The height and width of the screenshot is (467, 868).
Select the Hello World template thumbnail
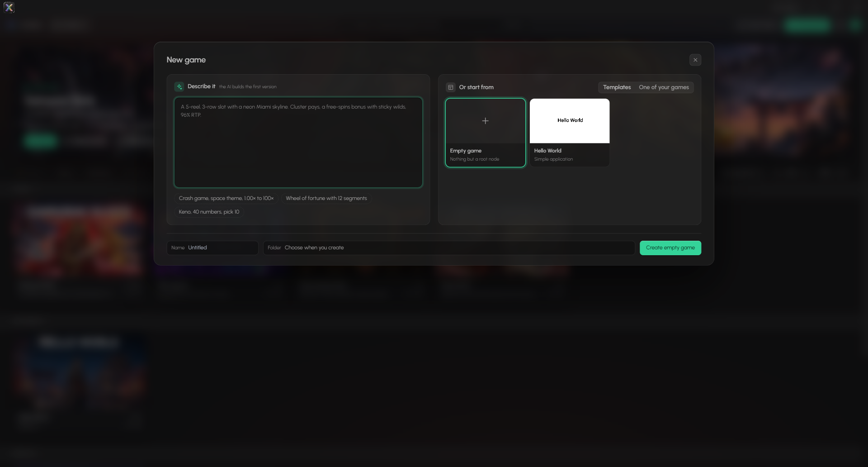(570, 121)
